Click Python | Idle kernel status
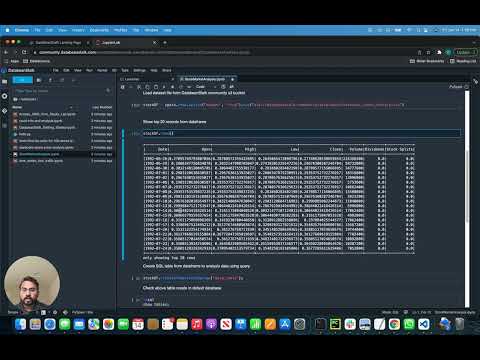The image size is (480, 360). (82, 312)
